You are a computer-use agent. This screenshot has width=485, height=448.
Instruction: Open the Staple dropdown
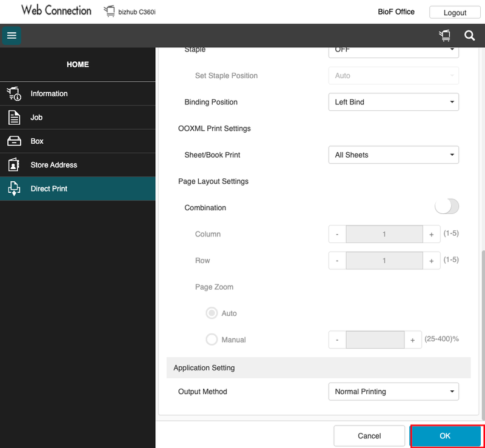coord(393,52)
